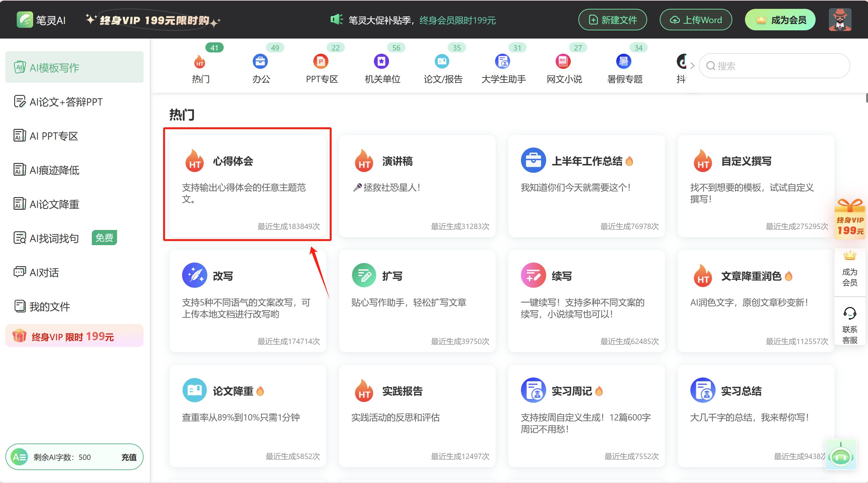The image size is (868, 483).
Task: Open the 终身VIP 199元 gift box
Action: (x=849, y=219)
